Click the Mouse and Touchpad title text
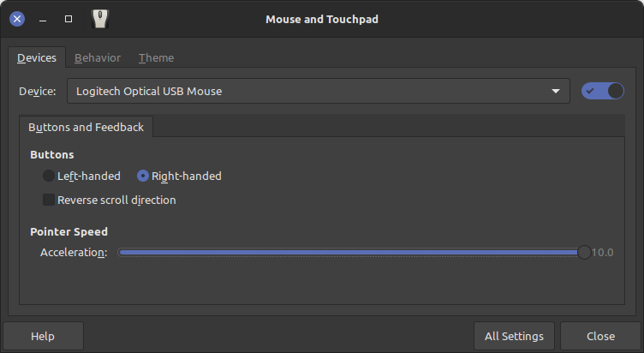This screenshot has height=353, width=644. (x=322, y=20)
